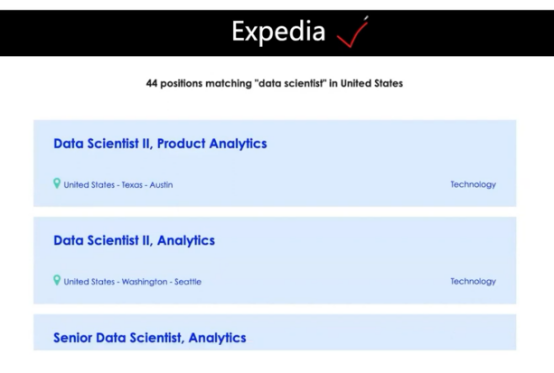Click the black Expedia header banner
This screenshot has width=554, height=373.
(277, 33)
